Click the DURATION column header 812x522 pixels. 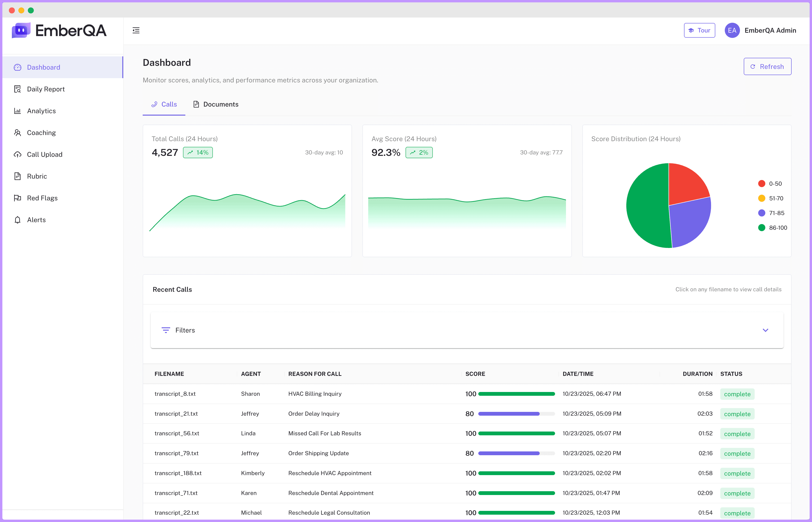(x=697, y=374)
